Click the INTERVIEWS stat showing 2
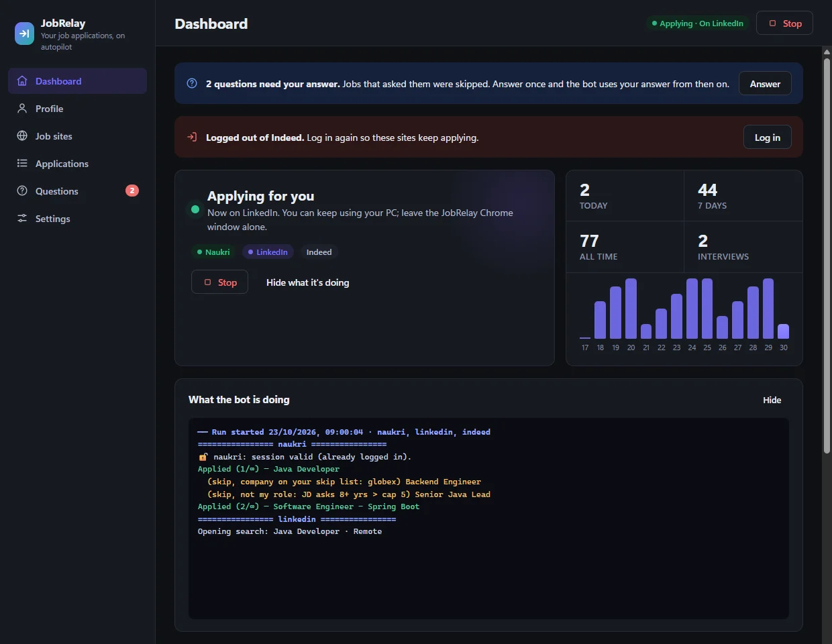This screenshot has height=644, width=832. (743, 247)
